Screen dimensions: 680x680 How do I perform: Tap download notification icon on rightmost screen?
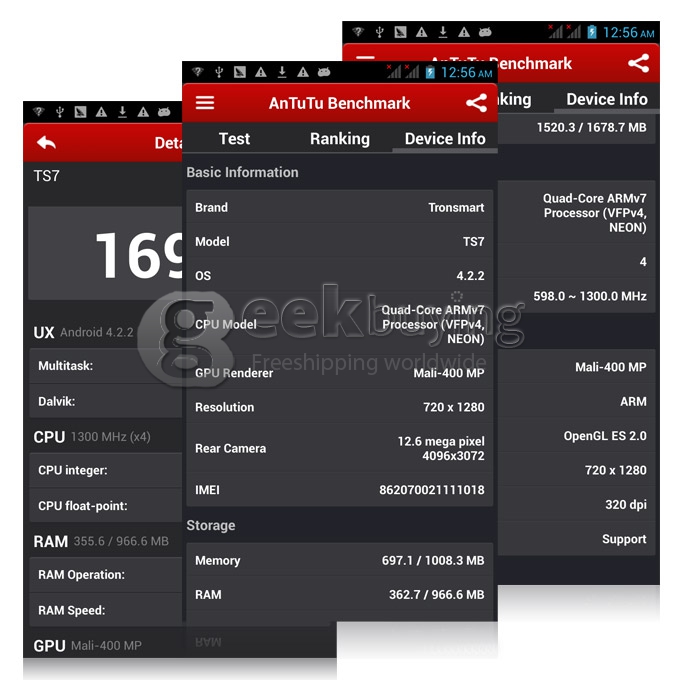[443, 32]
